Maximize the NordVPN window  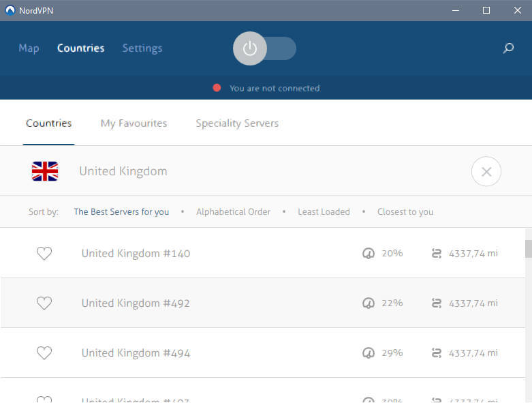click(486, 10)
